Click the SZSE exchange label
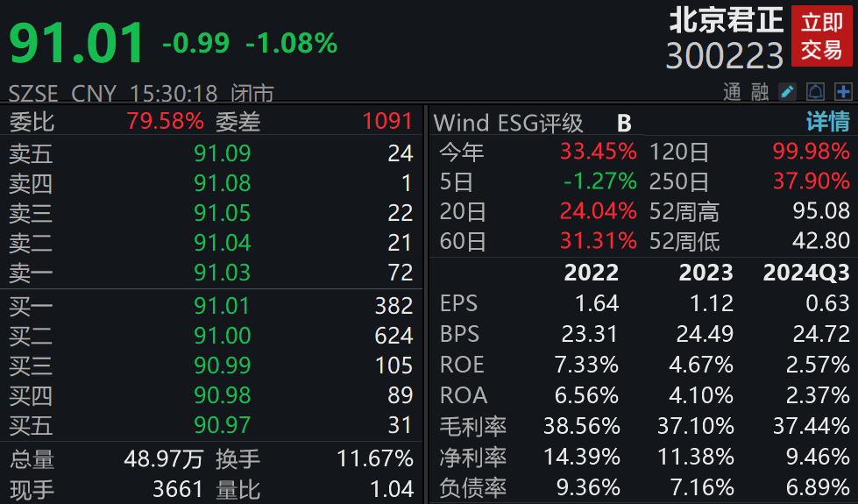Screen dimensions: 858x504 click(34, 94)
